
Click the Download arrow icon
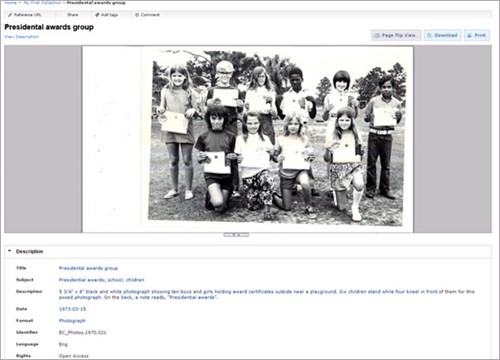430,35
